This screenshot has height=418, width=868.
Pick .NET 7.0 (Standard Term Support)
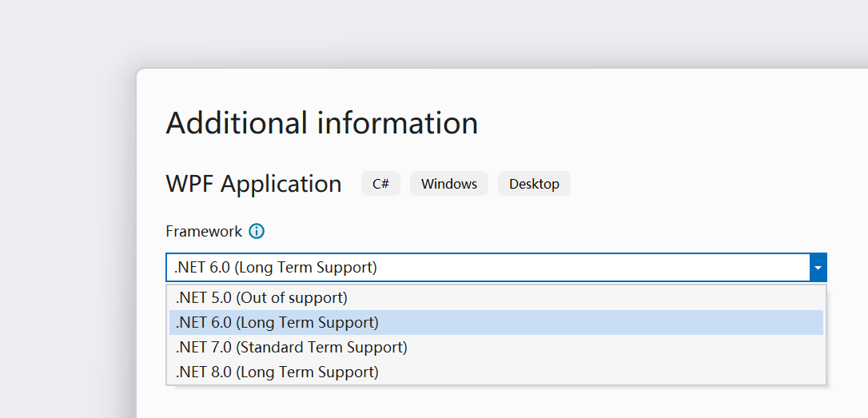pos(496,347)
